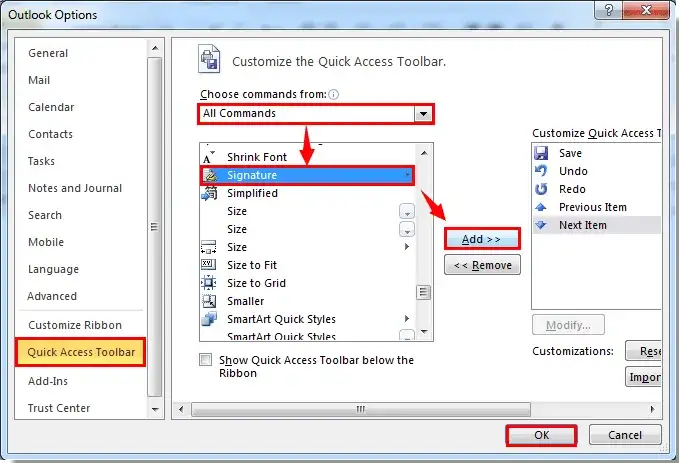This screenshot has width=679, height=463.
Task: Open the Advanced options category
Action: [52, 296]
